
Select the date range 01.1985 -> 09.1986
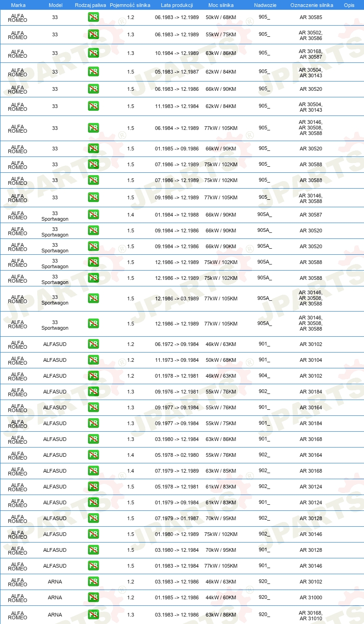pyautogui.click(x=177, y=149)
